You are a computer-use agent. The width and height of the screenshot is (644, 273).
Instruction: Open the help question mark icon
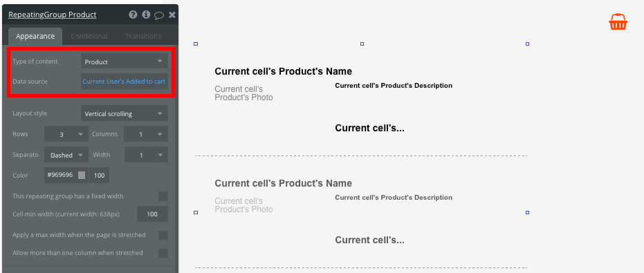133,15
